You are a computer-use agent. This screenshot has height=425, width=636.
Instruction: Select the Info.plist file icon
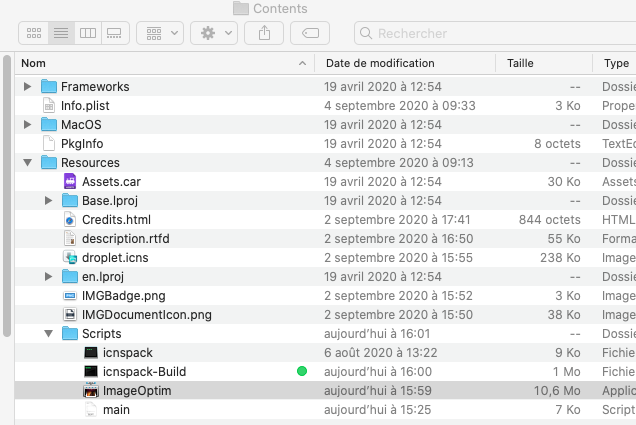coord(49,105)
